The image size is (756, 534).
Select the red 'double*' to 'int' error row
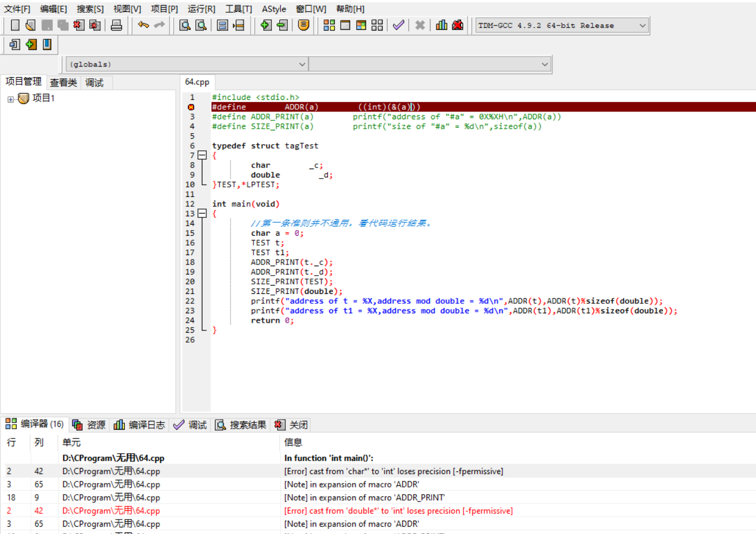[379, 511]
